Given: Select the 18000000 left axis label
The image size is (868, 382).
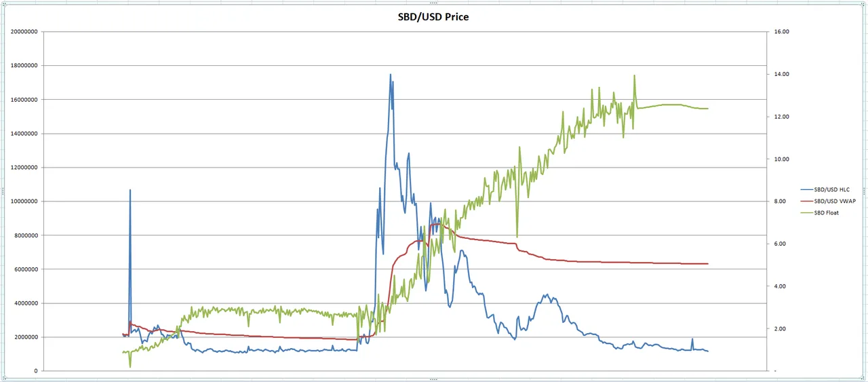Looking at the screenshot, I should 23,66.
